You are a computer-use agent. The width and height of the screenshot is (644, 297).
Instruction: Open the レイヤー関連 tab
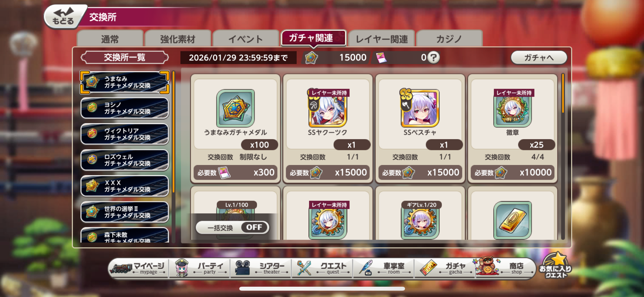pos(381,39)
